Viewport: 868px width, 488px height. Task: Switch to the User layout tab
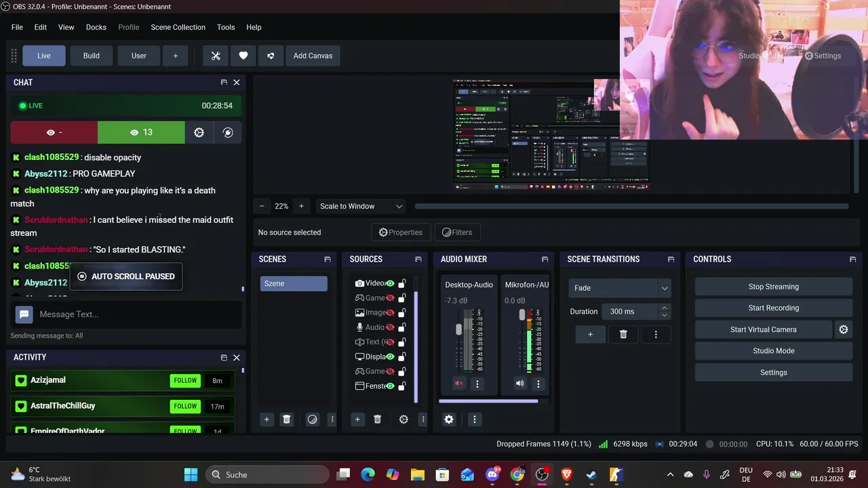click(139, 56)
